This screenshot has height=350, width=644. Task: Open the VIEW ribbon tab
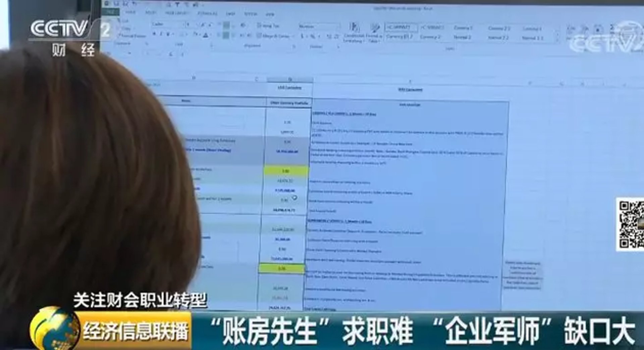[270, 14]
